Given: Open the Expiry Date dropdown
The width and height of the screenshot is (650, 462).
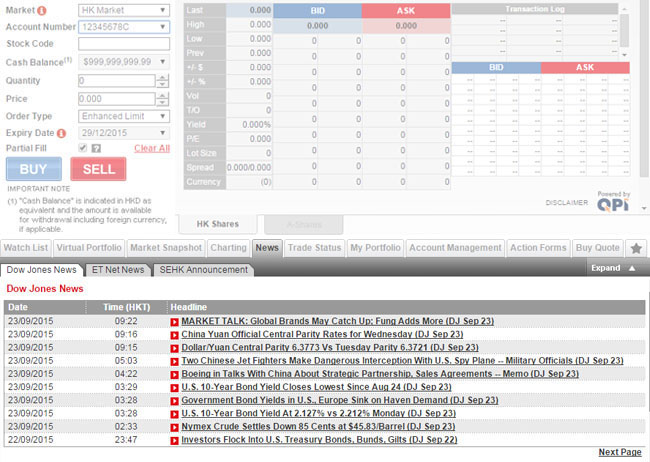Looking at the screenshot, I should 124,133.
